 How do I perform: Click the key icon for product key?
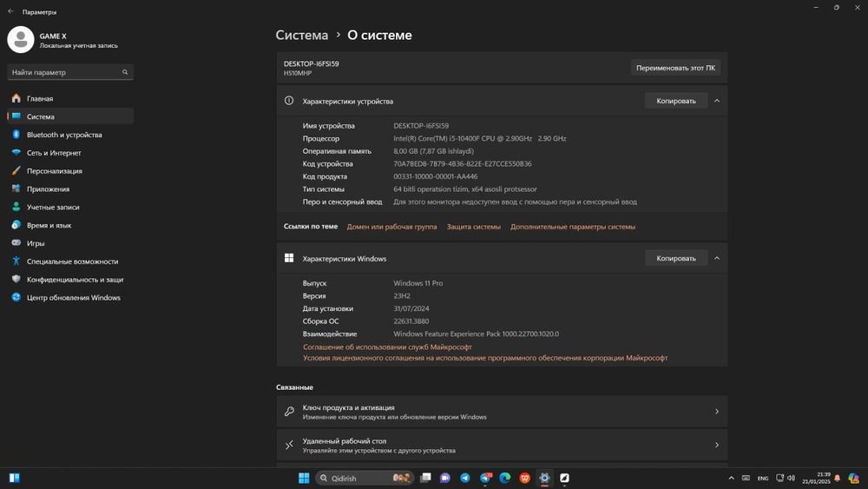coord(289,412)
